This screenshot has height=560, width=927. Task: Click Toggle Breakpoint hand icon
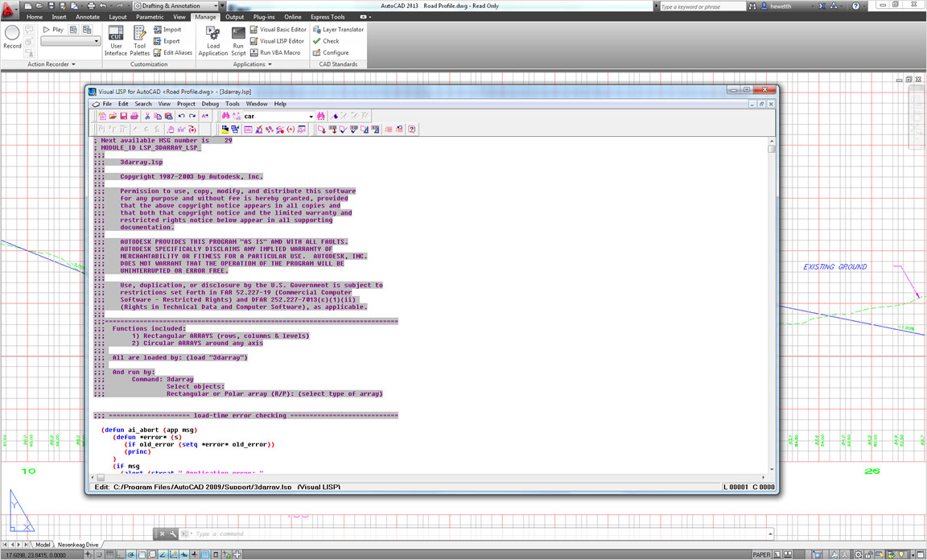171,129
